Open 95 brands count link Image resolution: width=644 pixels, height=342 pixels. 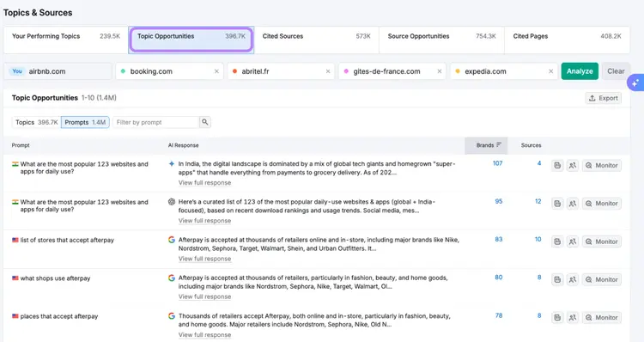(499, 201)
